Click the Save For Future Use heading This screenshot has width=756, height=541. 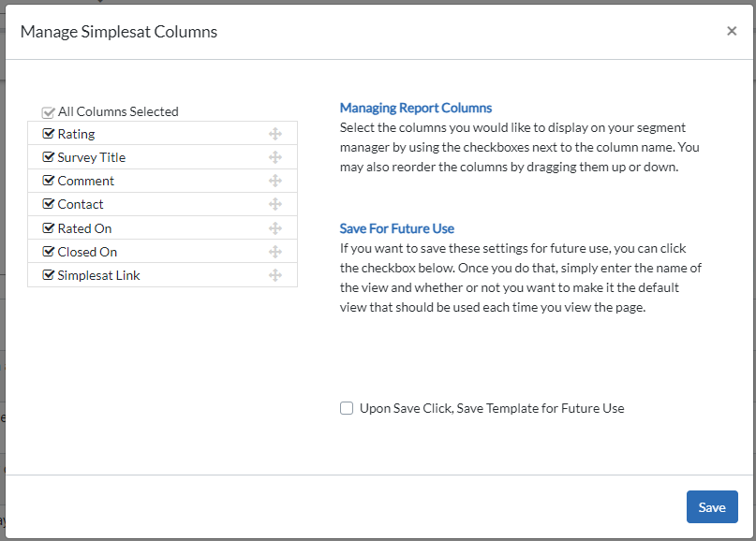click(397, 228)
